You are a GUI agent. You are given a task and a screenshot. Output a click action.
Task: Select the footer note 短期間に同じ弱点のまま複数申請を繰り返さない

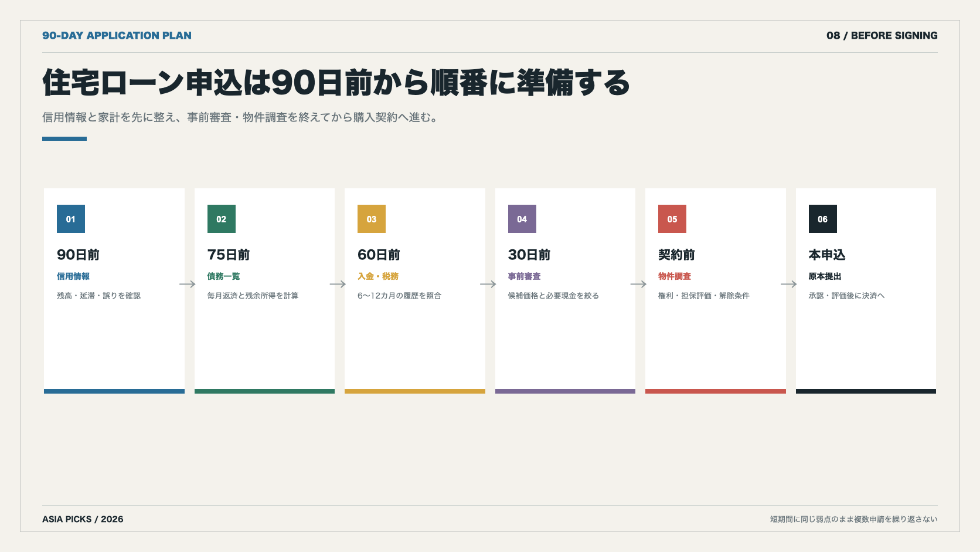pos(854,519)
